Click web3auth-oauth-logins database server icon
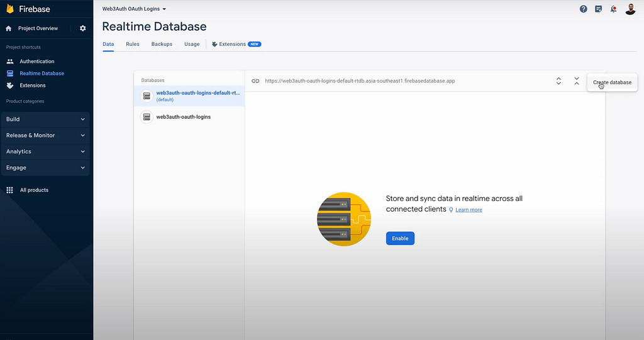Image resolution: width=644 pixels, height=340 pixels. pos(147,117)
